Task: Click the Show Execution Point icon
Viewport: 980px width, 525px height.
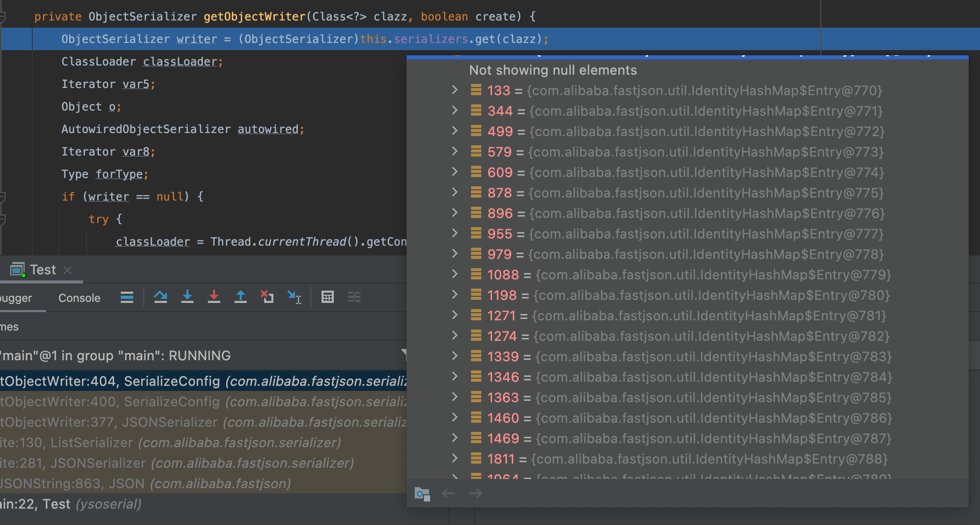Action: (127, 297)
